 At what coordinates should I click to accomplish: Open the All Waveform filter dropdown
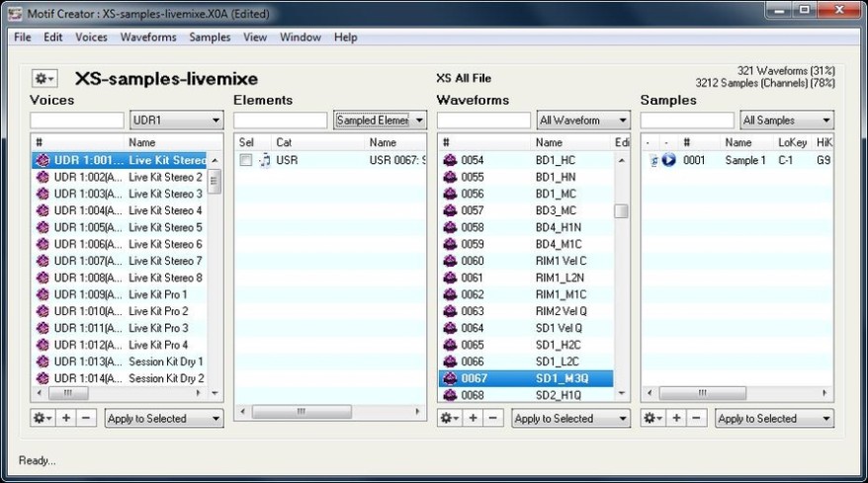point(583,121)
